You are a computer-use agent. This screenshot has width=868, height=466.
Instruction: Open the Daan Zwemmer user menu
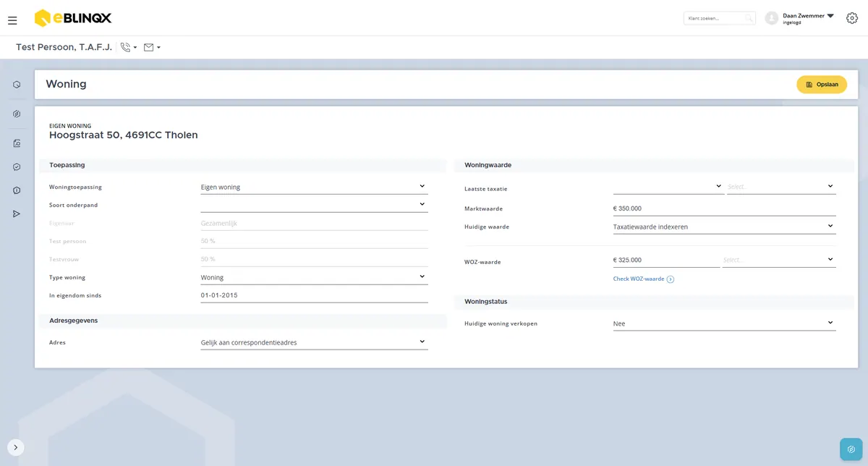(808, 18)
